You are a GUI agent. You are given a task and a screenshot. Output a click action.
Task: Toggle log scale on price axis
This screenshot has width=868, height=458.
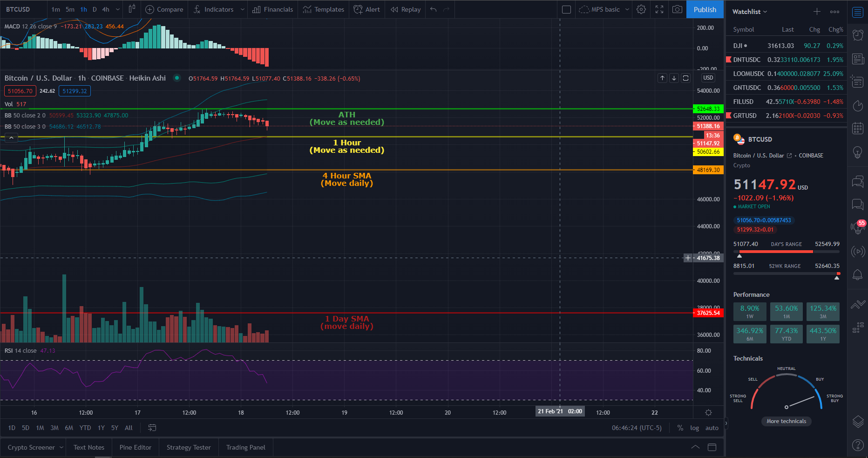694,428
